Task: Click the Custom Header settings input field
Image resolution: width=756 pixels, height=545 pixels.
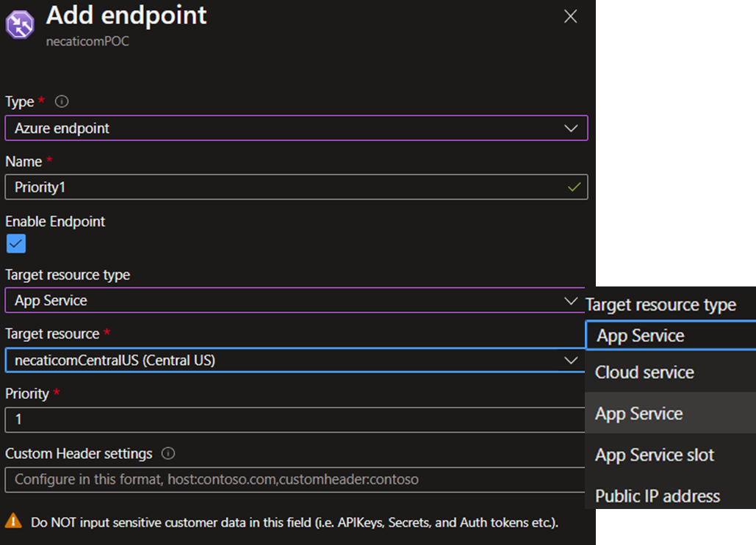Action: pos(295,480)
